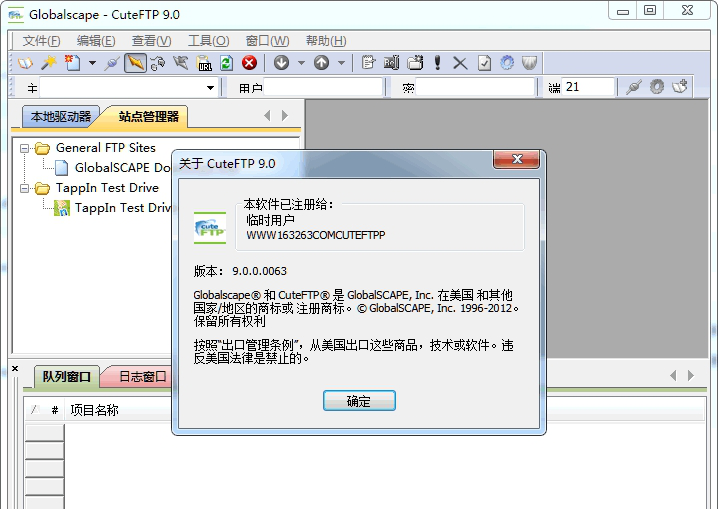718x529 pixels.
Task: Open the Site Manager book icon
Action: click(25, 63)
